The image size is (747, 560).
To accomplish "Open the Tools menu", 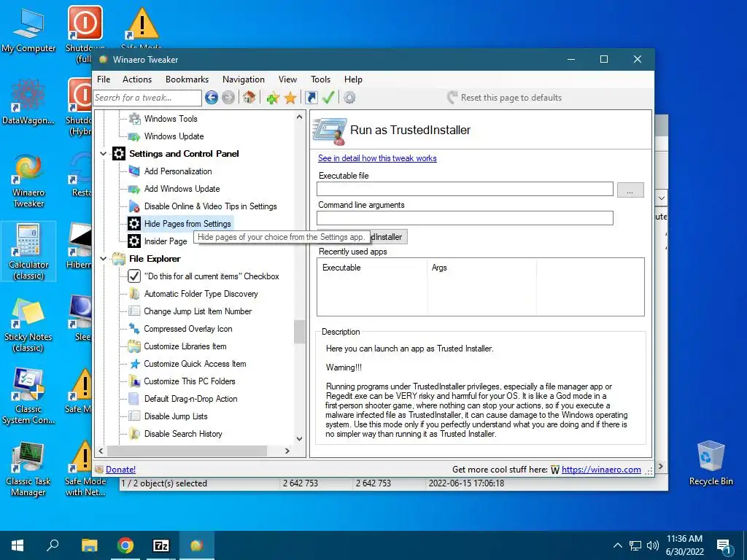I will pyautogui.click(x=320, y=79).
